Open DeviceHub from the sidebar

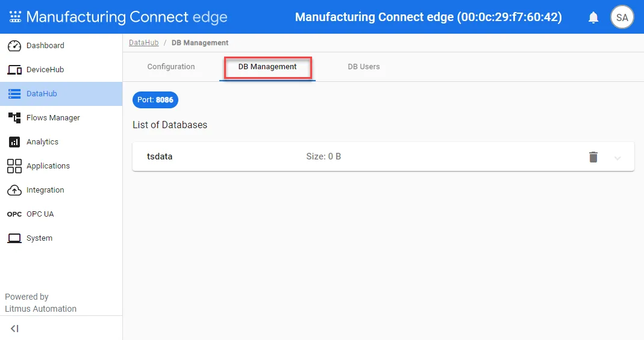pos(61,70)
